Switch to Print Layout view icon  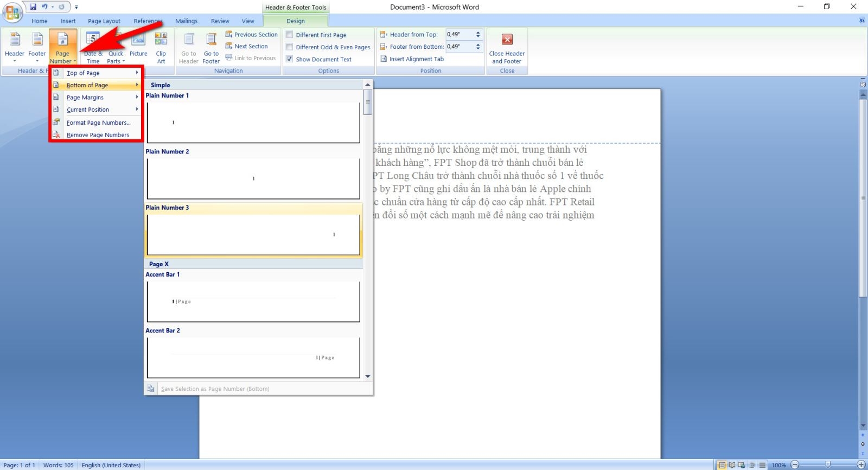(x=722, y=465)
